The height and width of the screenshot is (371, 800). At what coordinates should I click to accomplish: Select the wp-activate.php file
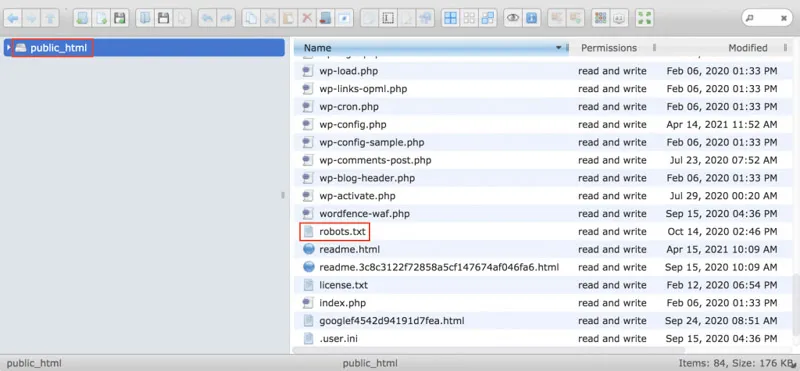[542, 196]
